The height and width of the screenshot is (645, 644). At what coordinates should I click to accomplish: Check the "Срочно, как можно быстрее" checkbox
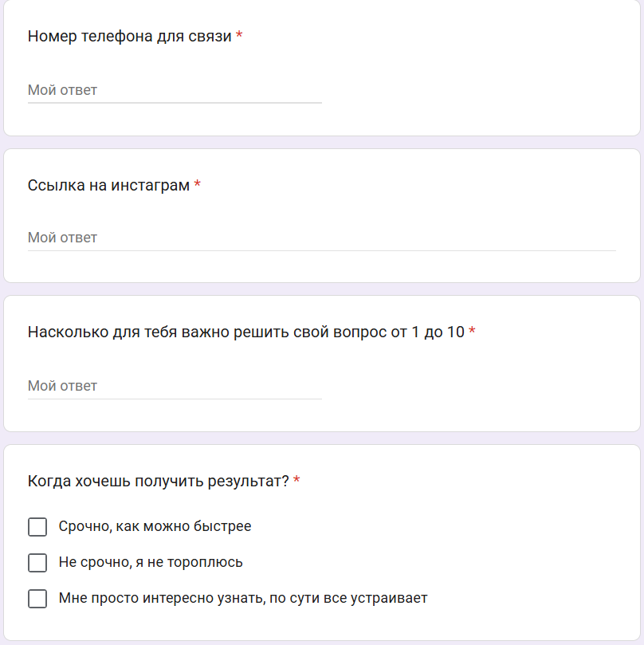(x=37, y=527)
